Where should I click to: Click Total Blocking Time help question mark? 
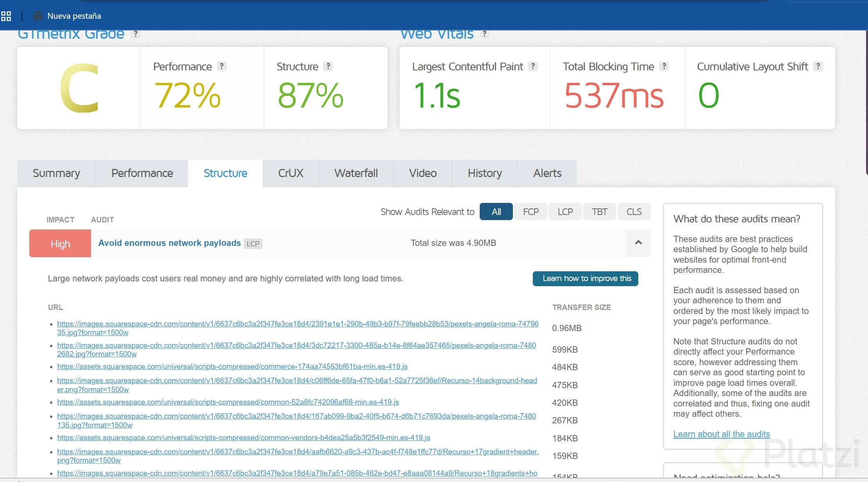(664, 66)
